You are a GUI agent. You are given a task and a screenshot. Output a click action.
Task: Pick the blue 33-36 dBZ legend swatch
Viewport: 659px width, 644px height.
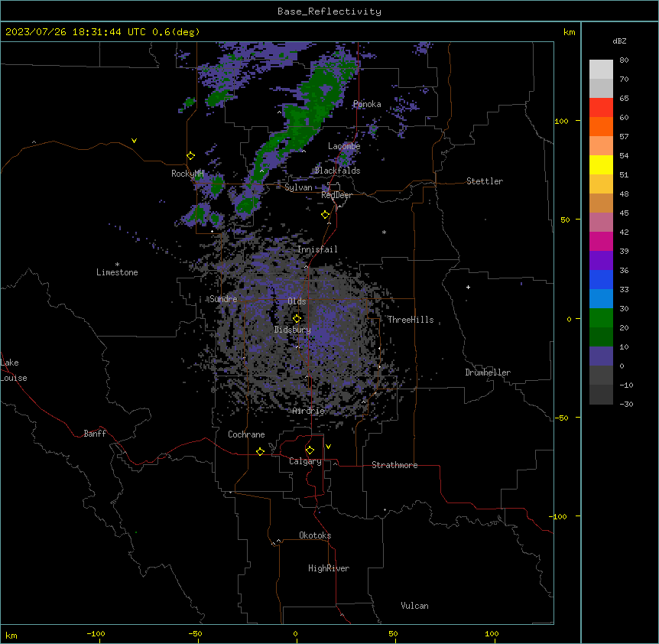click(x=601, y=279)
